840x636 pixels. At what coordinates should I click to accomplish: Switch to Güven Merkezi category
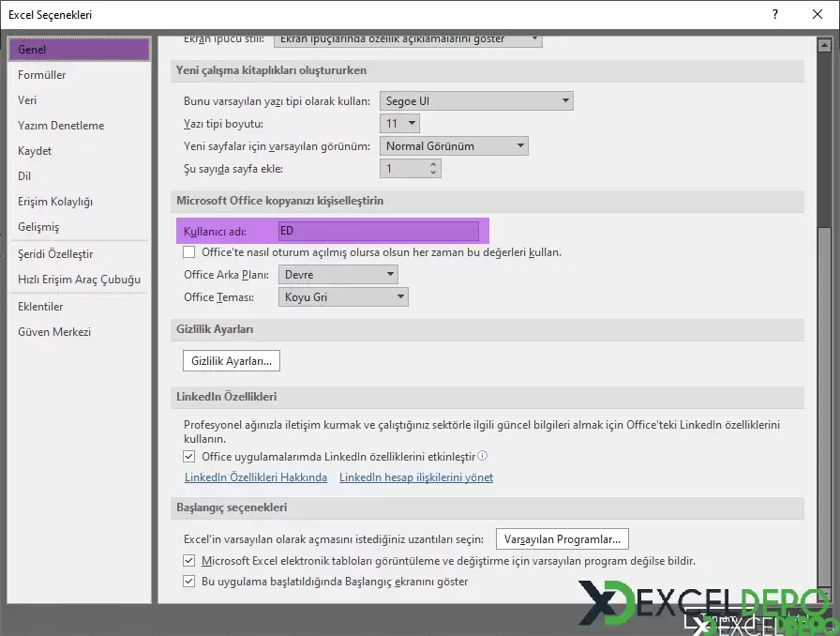coord(54,332)
